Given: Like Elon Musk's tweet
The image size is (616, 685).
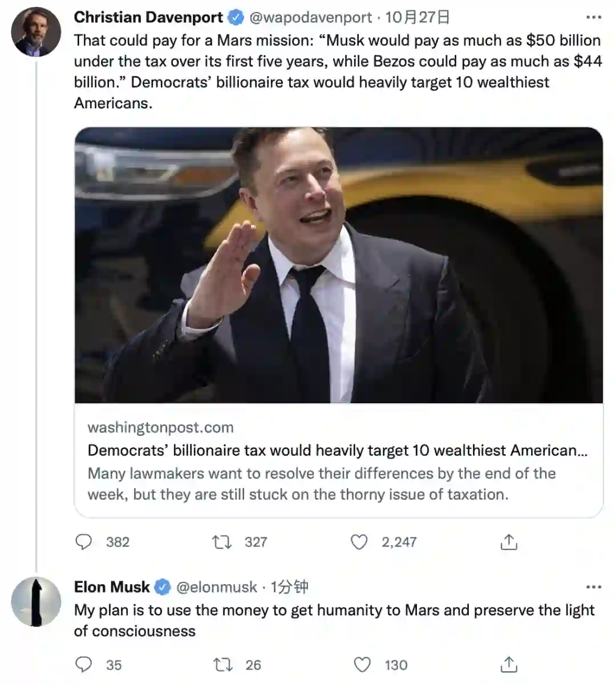Looking at the screenshot, I should (362, 664).
